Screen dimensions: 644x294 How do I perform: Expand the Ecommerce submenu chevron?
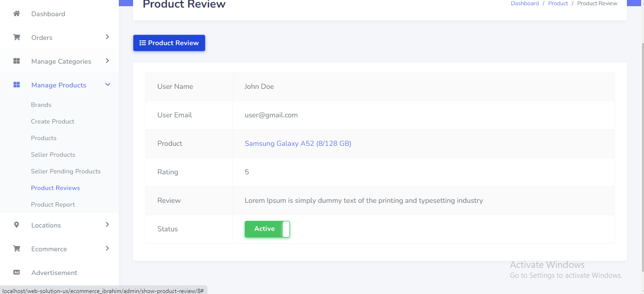tap(107, 248)
